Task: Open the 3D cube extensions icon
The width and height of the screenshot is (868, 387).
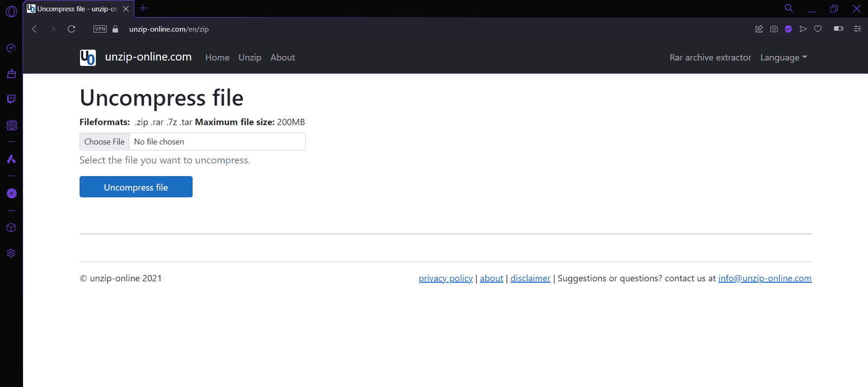Action: pos(11,228)
